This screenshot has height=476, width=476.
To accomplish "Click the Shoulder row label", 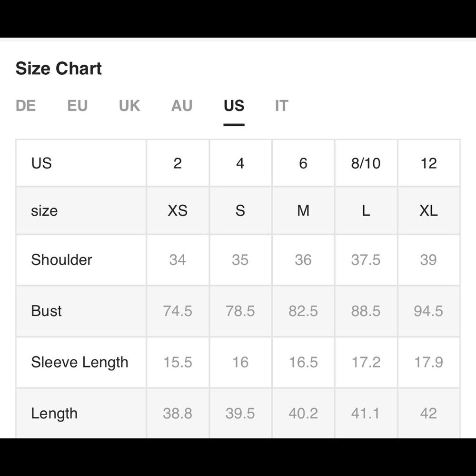I will pyautogui.click(x=61, y=260).
